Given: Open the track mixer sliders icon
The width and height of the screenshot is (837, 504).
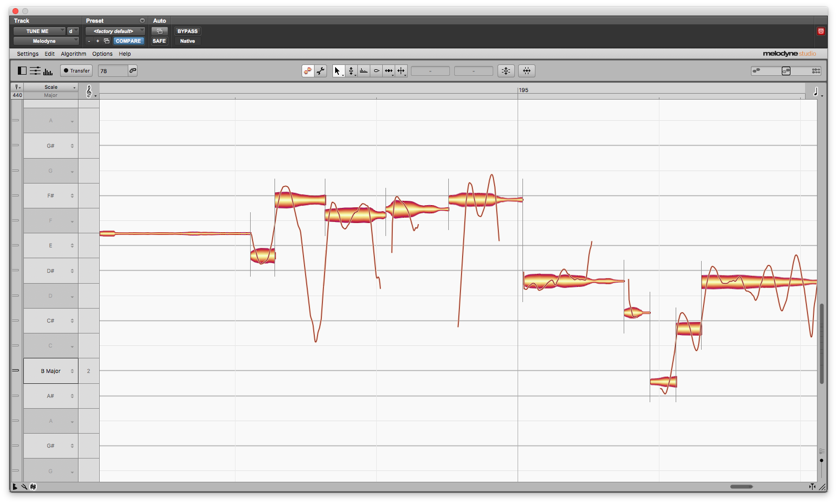Looking at the screenshot, I should click(35, 71).
